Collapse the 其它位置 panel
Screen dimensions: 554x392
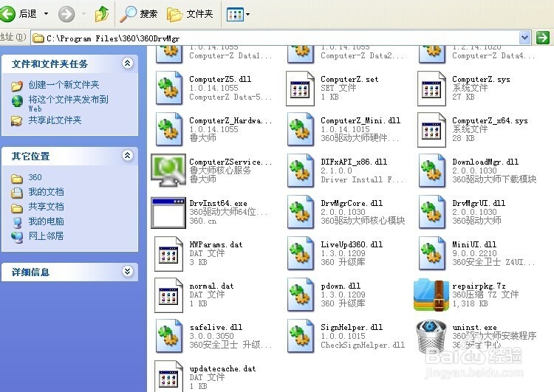127,155
